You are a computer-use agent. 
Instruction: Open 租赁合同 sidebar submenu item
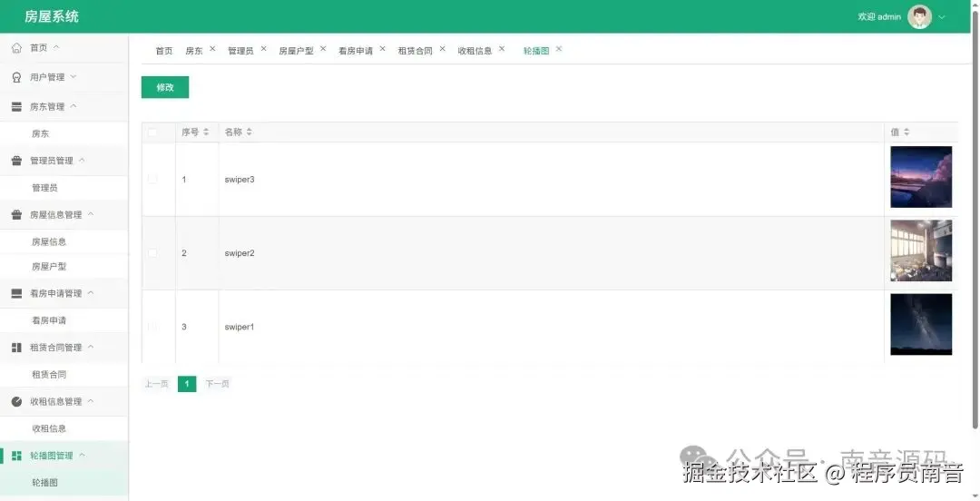point(64,375)
